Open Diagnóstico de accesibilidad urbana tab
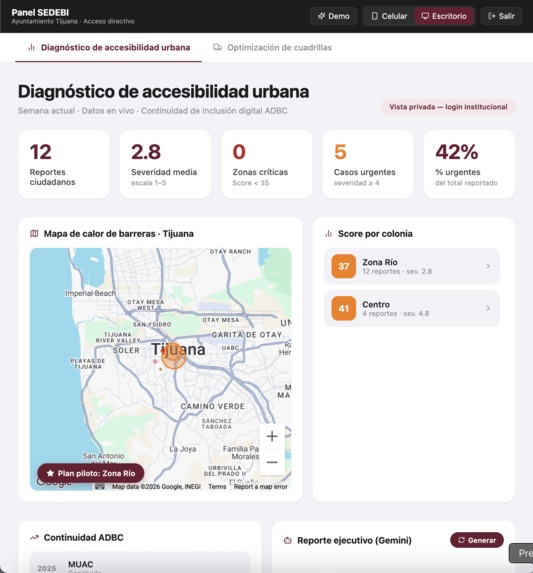Image resolution: width=533 pixels, height=573 pixels. [x=108, y=48]
